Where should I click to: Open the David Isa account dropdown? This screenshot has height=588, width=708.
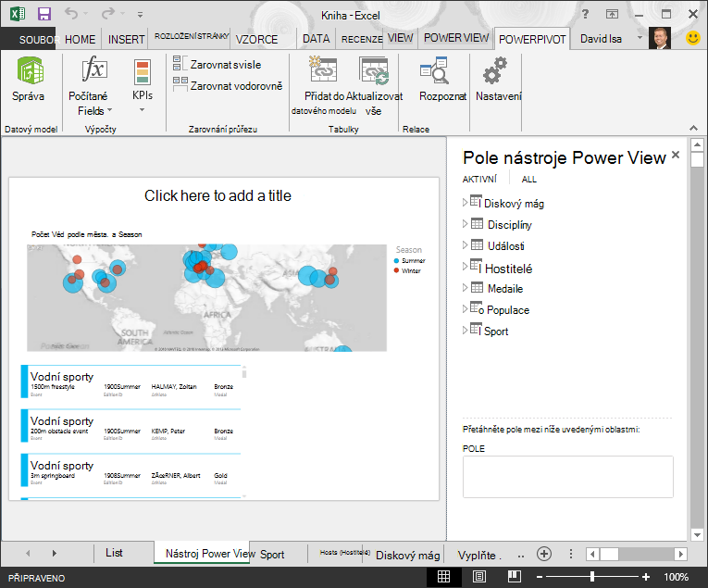pyautogui.click(x=640, y=37)
